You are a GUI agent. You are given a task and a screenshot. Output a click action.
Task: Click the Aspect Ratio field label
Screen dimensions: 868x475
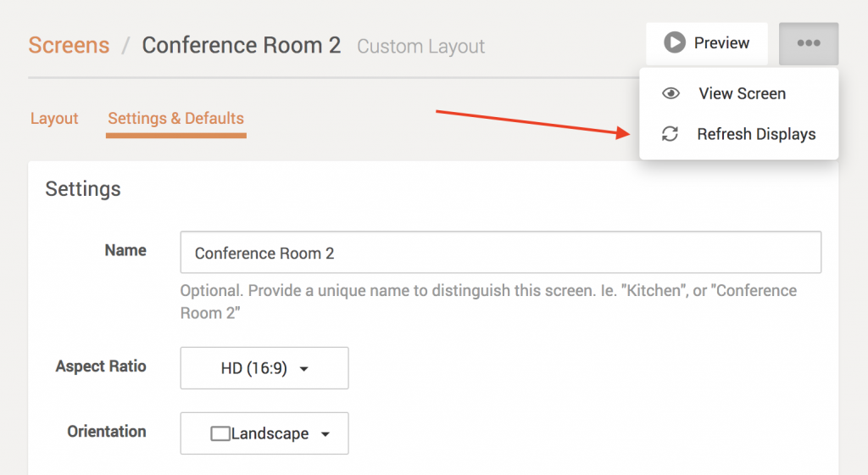(101, 366)
